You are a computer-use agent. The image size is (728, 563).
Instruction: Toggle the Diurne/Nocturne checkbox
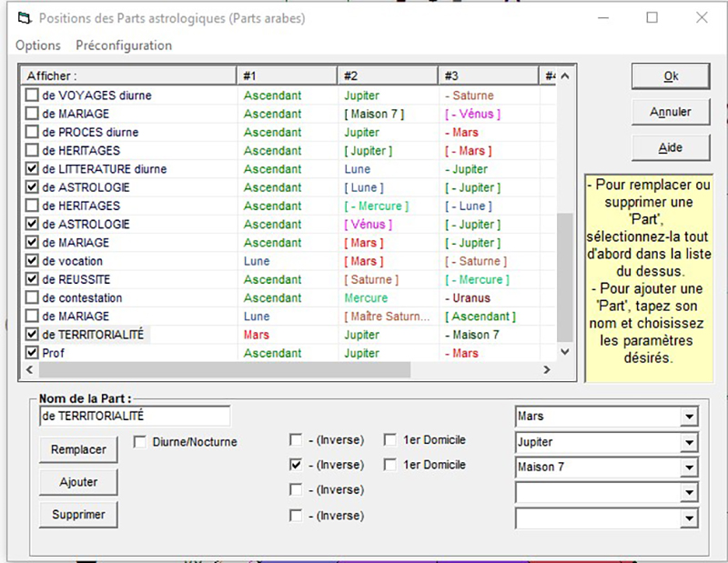coord(139,442)
